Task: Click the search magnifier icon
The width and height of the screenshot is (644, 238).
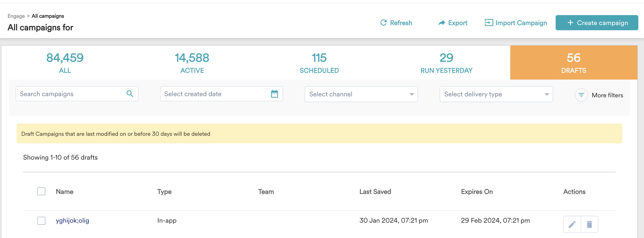Action: click(x=130, y=94)
